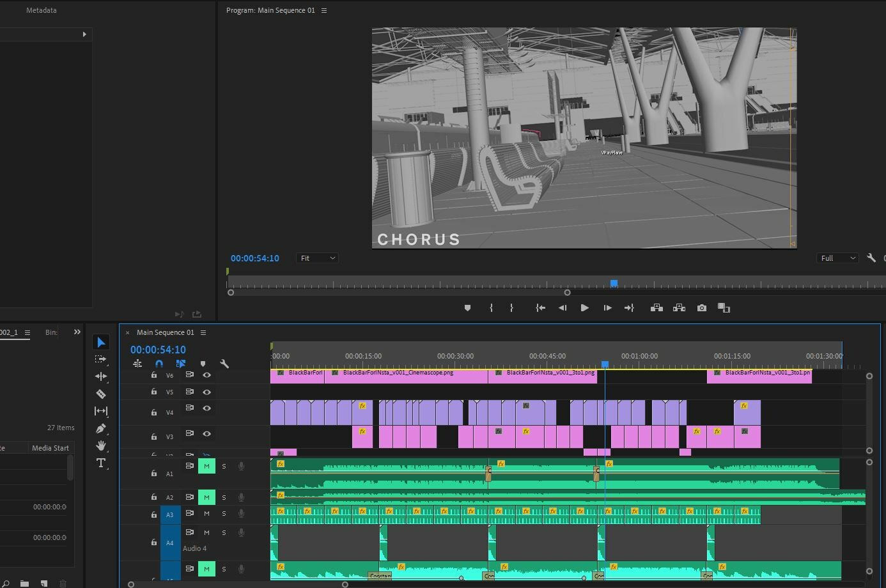
Task: Add a marker in Program Monitor
Action: point(467,308)
